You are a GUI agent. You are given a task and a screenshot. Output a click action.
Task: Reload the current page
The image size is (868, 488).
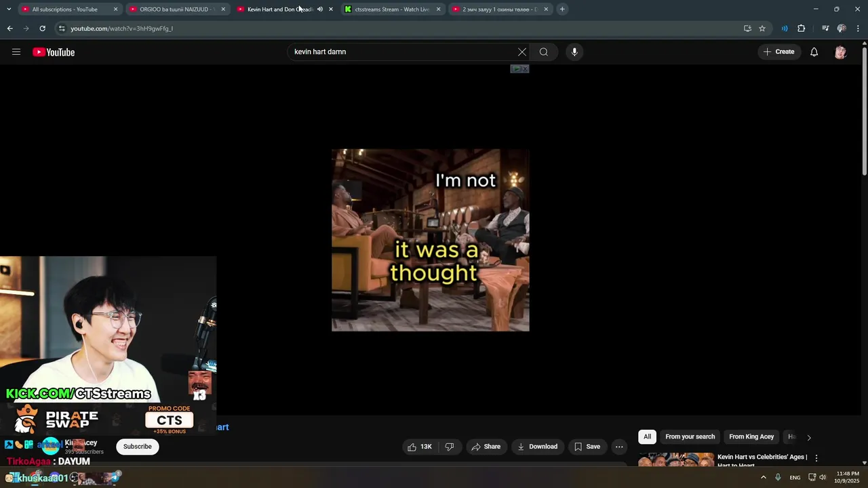pyautogui.click(x=42, y=28)
